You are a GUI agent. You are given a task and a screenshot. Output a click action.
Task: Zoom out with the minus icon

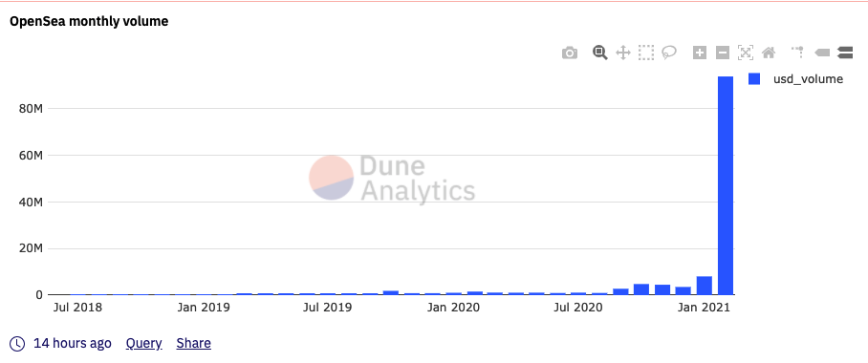click(723, 53)
